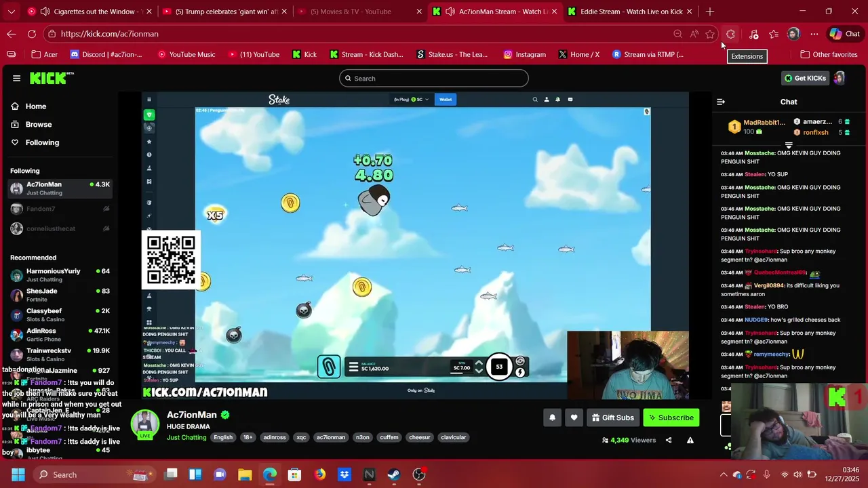Click the Gift Subs button
The image size is (868, 488).
pos(613,418)
